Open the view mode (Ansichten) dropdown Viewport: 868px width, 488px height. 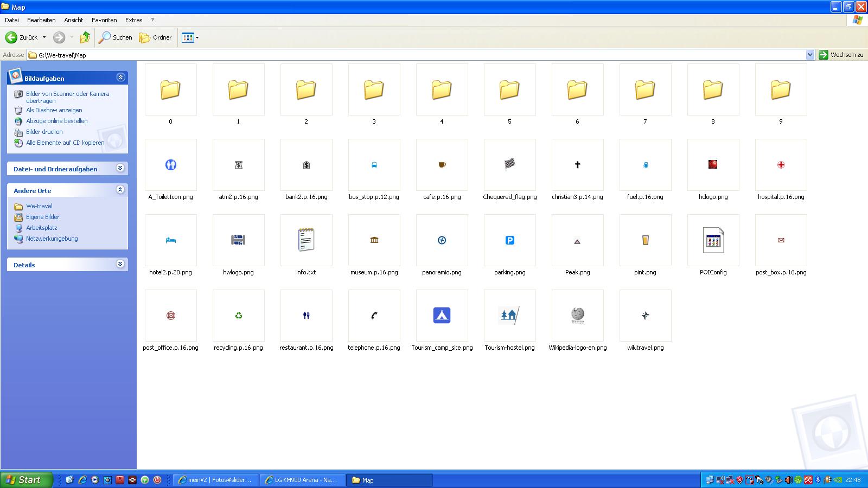pos(197,37)
